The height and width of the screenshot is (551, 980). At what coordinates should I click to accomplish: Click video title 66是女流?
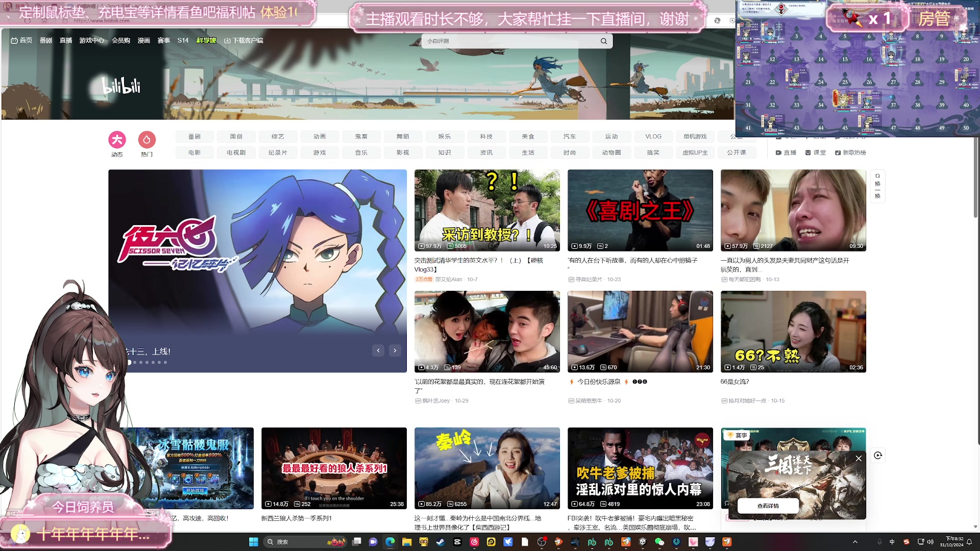click(x=735, y=382)
